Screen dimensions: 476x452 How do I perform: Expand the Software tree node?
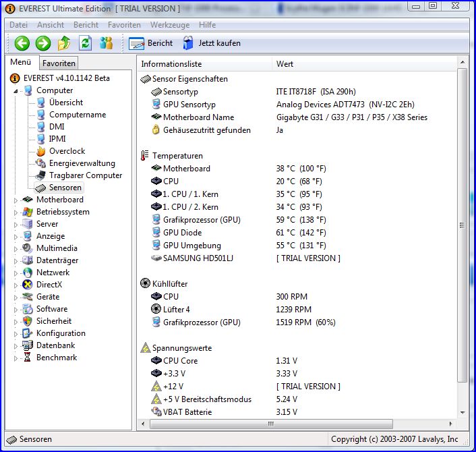click(16, 310)
